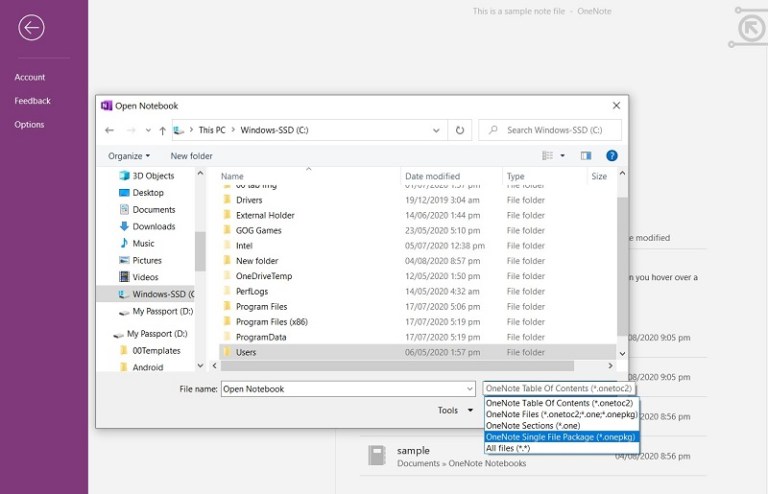Open recent locations dropdown chevron
This screenshot has width=768, height=494.
148,130
